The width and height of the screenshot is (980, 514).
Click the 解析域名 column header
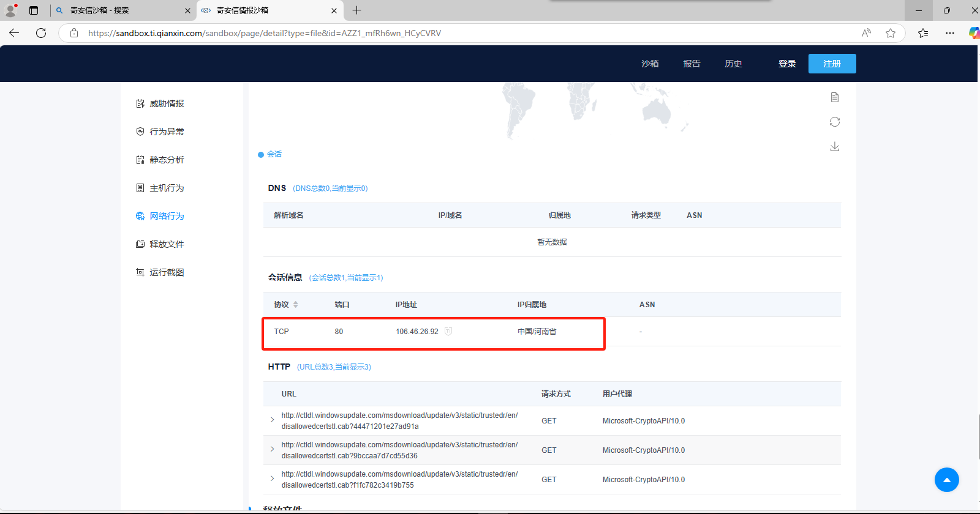288,215
